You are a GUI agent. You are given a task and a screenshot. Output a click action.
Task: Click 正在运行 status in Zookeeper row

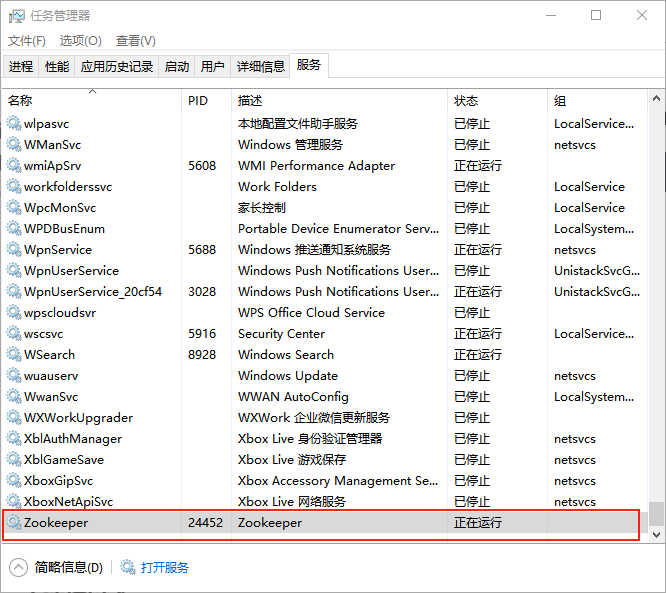tap(477, 522)
